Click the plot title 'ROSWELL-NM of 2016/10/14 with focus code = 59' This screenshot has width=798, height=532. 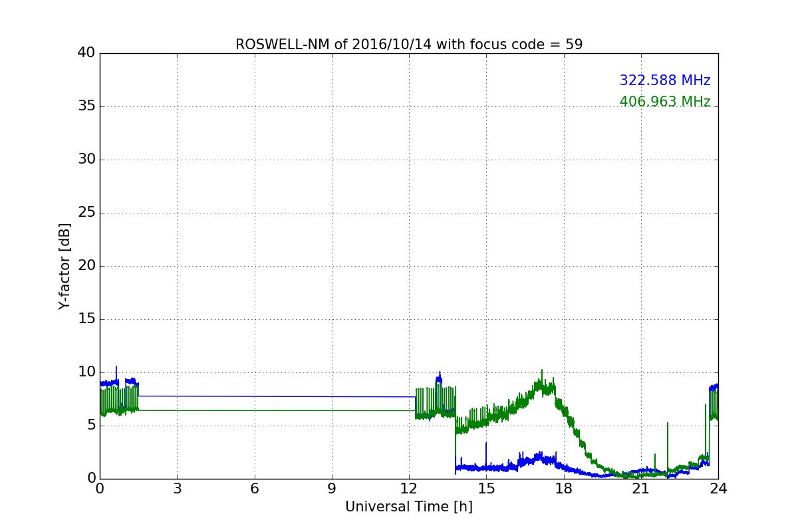(409, 45)
